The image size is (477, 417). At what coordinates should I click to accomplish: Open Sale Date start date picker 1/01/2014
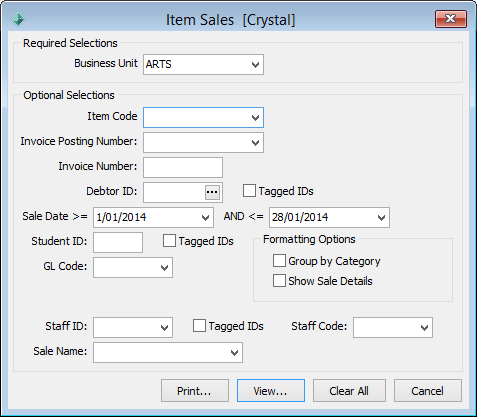pyautogui.click(x=153, y=217)
